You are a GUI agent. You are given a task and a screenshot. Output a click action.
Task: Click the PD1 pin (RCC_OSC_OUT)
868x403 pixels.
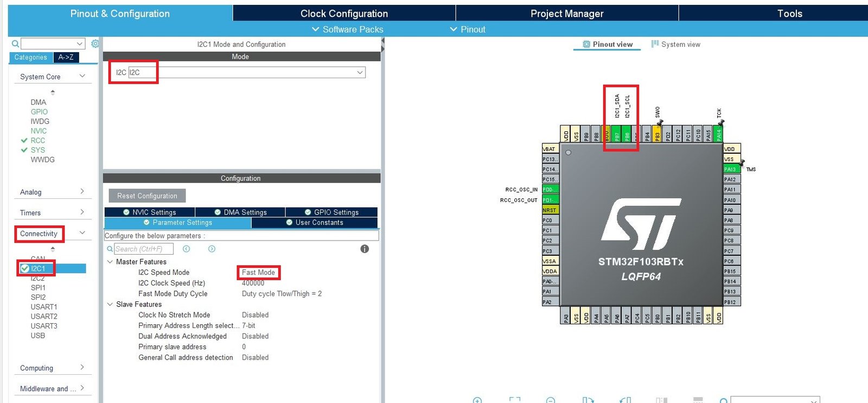click(550, 200)
